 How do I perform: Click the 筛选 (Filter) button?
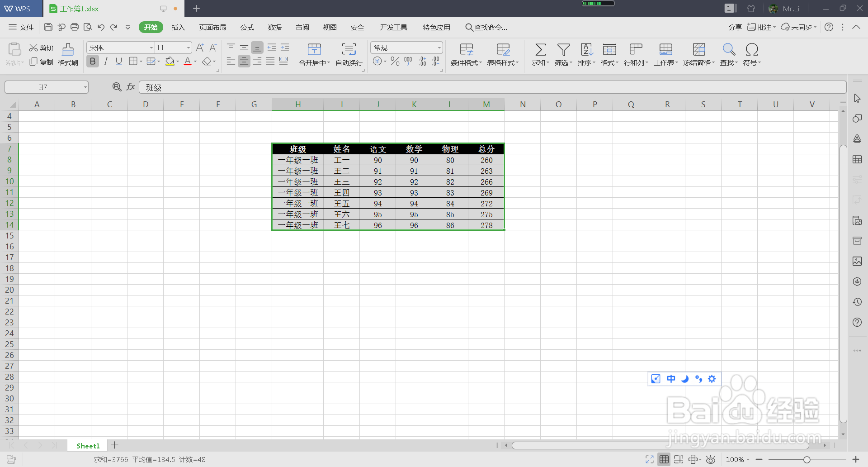tap(563, 54)
